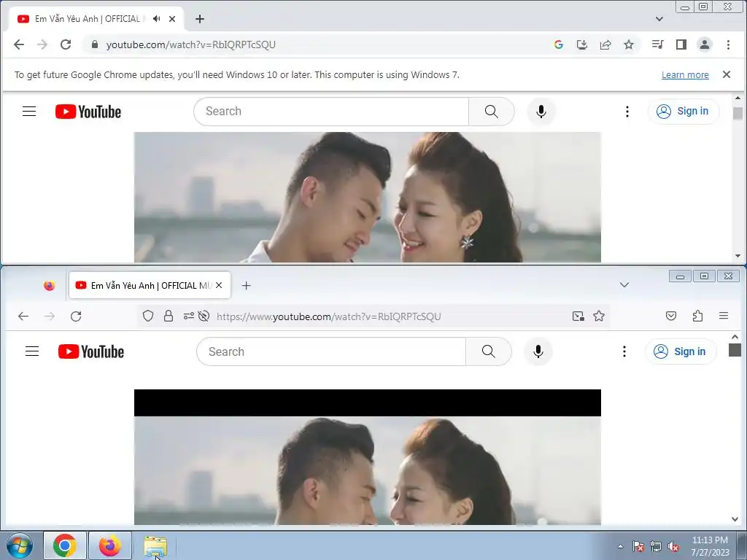Open Firefox extensions puzzle icon
Image resolution: width=747 pixels, height=560 pixels.
pos(697,316)
